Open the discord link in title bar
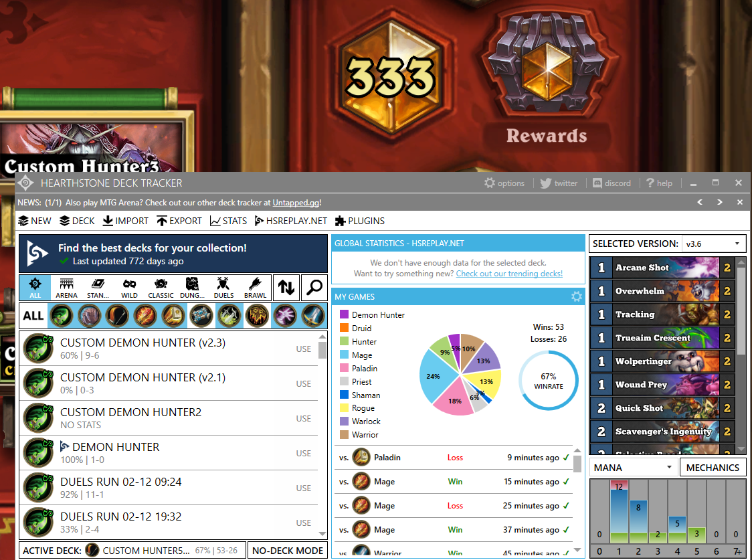Screen dimensions: 752x560 tap(612, 183)
